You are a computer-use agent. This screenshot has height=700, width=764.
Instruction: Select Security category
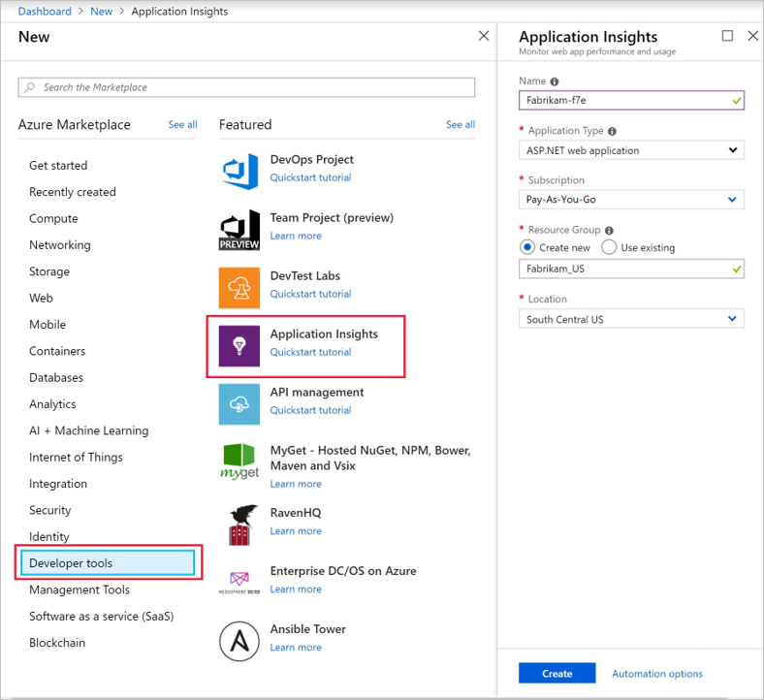tap(50, 510)
